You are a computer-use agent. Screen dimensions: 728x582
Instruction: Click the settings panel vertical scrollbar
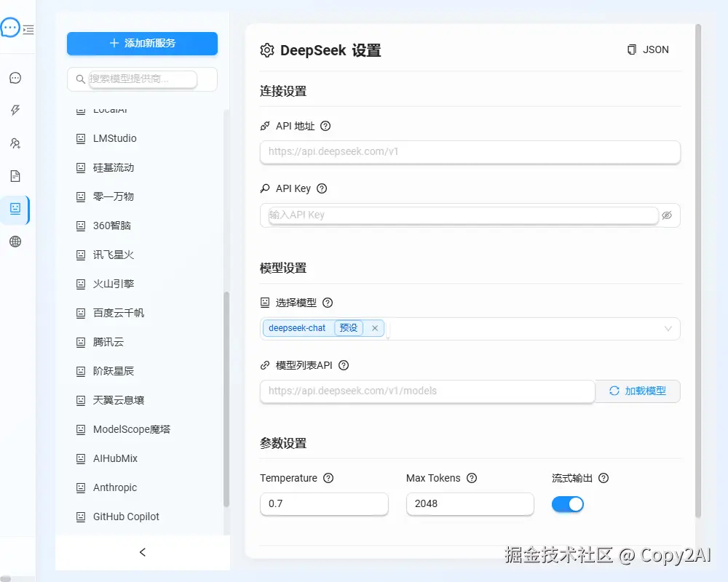coord(698,271)
